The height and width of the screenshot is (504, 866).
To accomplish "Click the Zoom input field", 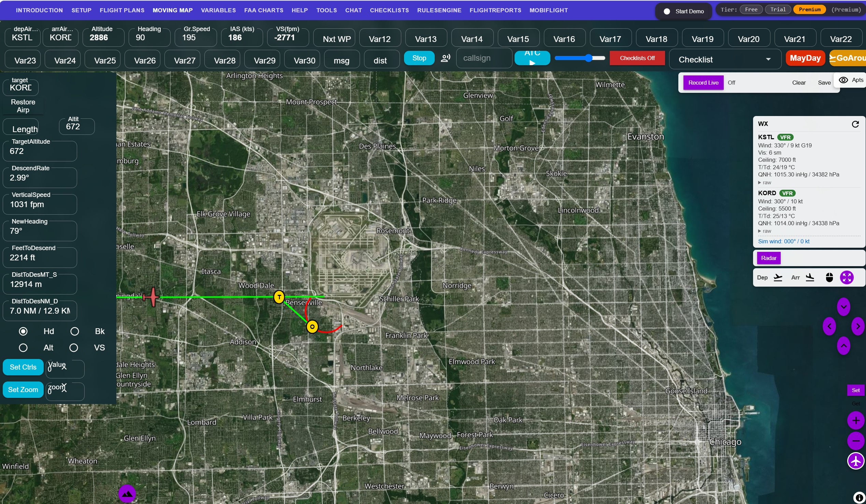I will coord(65,392).
